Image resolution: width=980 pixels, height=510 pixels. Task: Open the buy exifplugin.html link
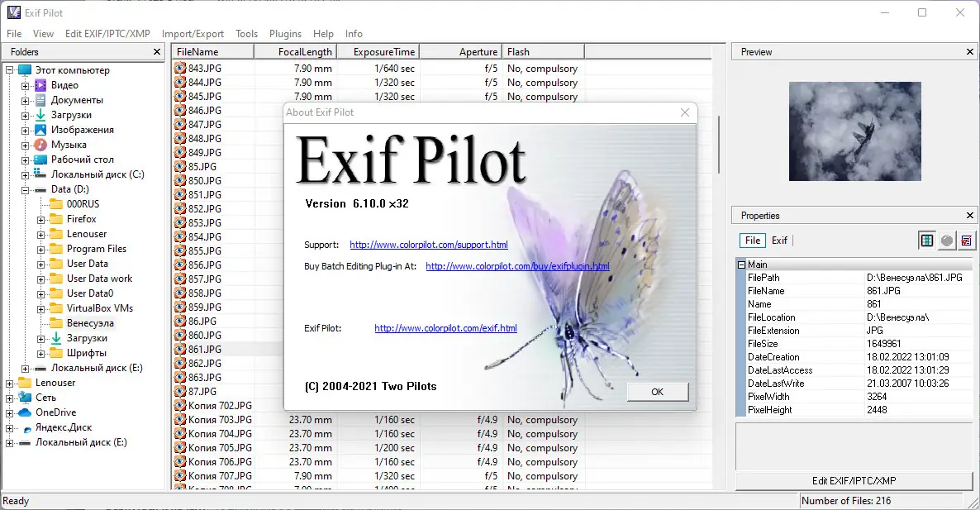(x=517, y=266)
